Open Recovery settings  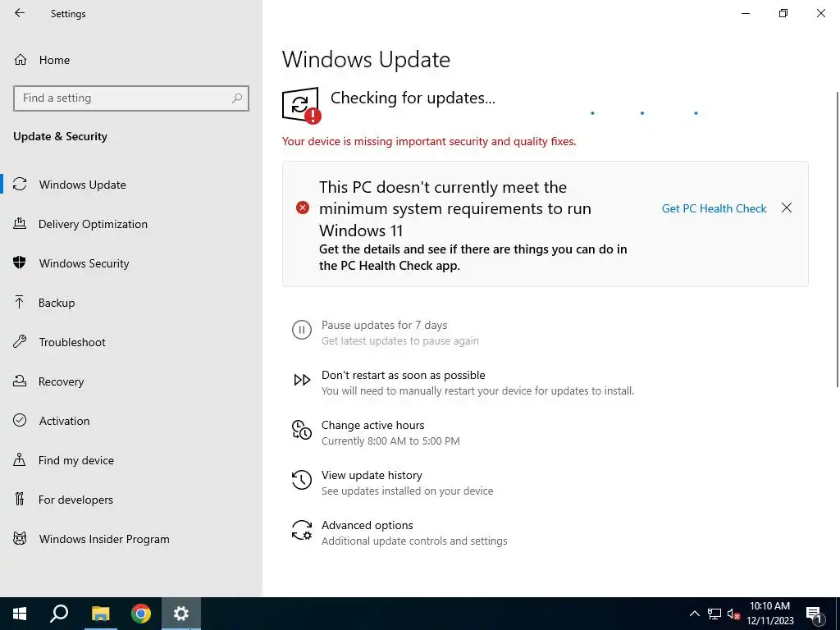pos(61,381)
